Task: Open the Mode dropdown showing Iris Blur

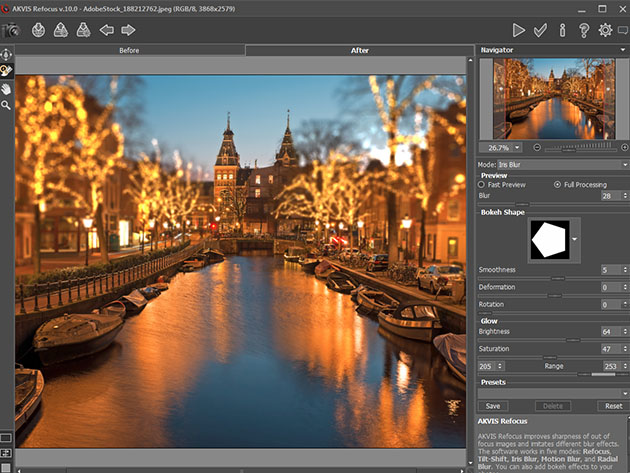Action: point(565,164)
